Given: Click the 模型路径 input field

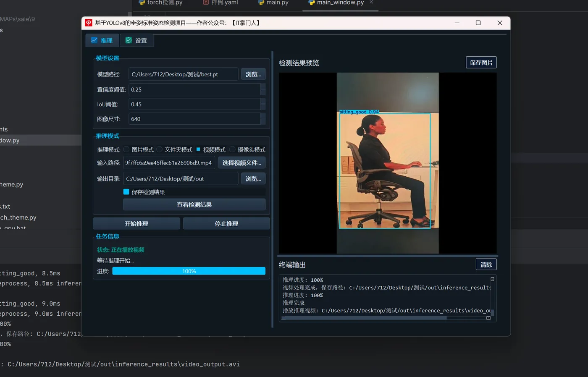Looking at the screenshot, I should tap(184, 74).
